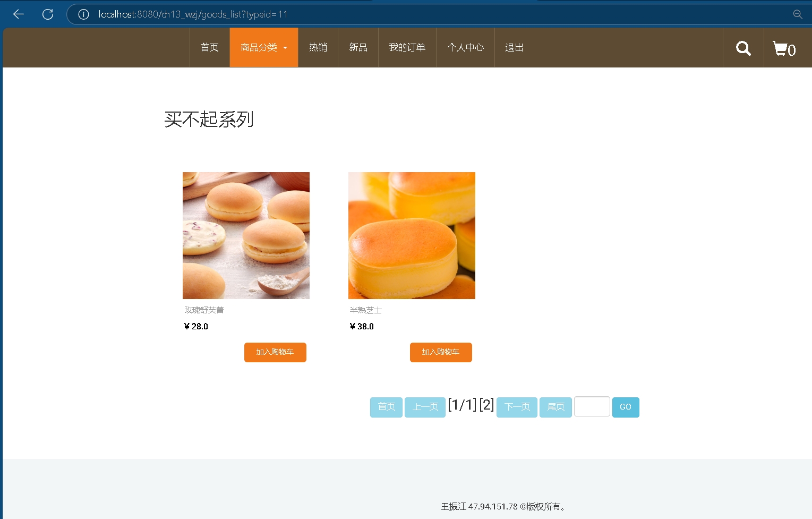Screen dimensions: 812x519
Task: Open the shopping cart icon
Action: coord(783,49)
